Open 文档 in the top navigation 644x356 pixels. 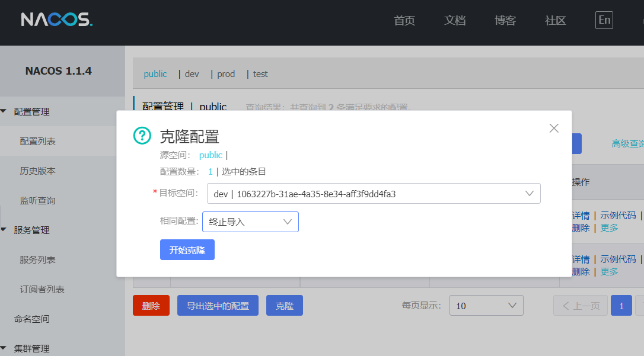tap(455, 21)
